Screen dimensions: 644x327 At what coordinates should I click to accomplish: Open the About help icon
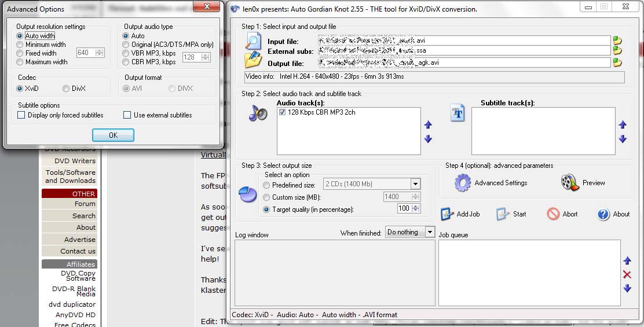(x=603, y=214)
